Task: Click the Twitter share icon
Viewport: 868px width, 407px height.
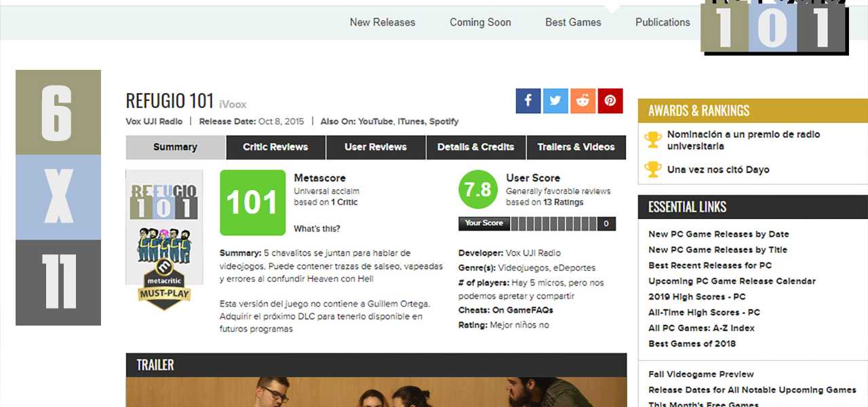Action: pos(555,101)
